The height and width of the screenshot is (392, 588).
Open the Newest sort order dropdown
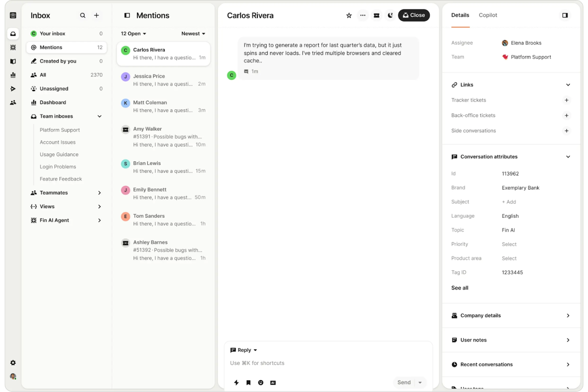pyautogui.click(x=193, y=33)
